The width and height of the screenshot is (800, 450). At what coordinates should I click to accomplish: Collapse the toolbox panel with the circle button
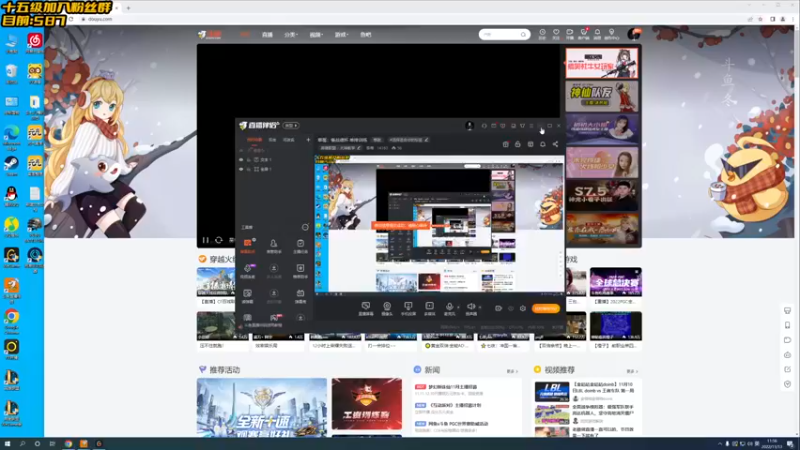pos(305,227)
